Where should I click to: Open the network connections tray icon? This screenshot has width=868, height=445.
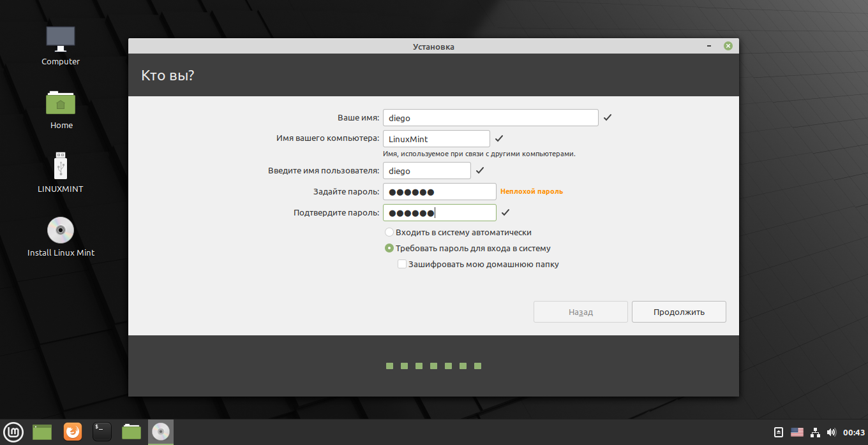(x=815, y=432)
